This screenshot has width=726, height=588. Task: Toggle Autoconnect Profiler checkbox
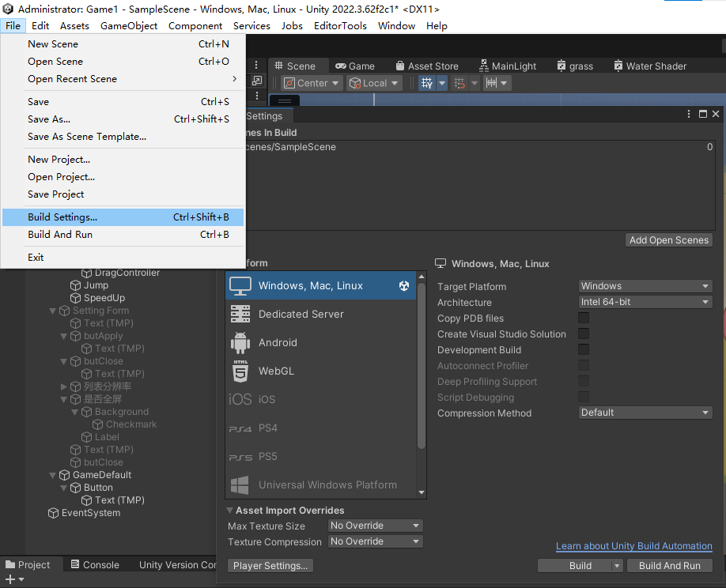click(584, 365)
